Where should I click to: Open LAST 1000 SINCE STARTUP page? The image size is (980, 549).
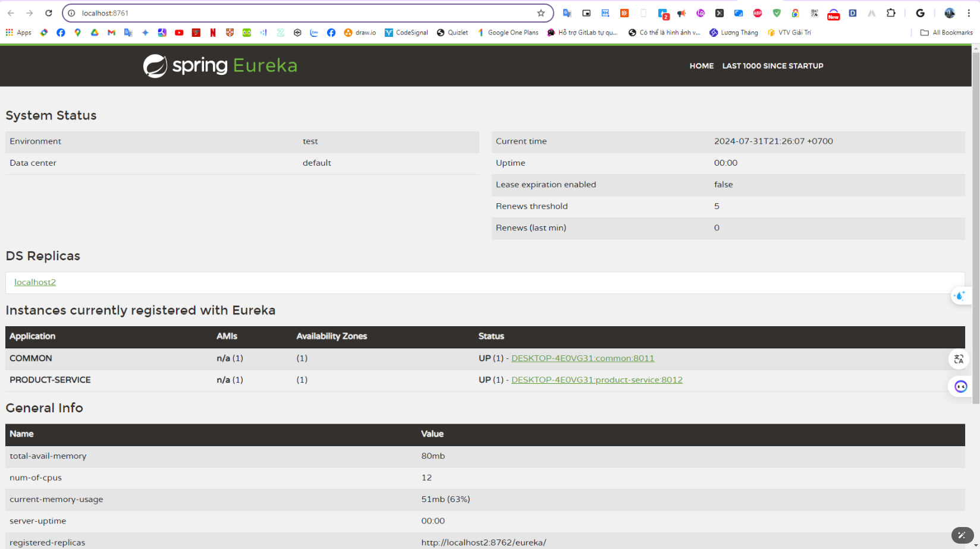[x=772, y=66]
